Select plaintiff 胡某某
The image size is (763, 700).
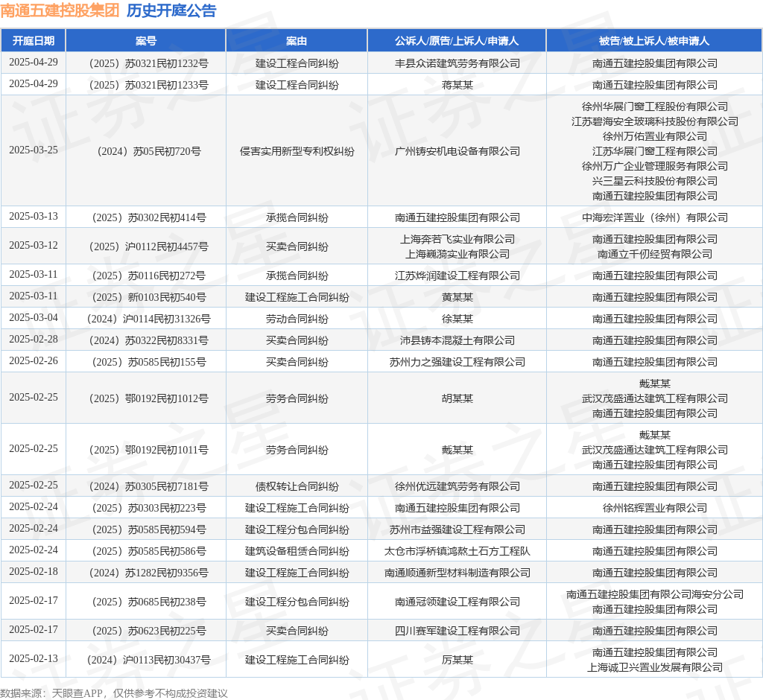coord(458,398)
